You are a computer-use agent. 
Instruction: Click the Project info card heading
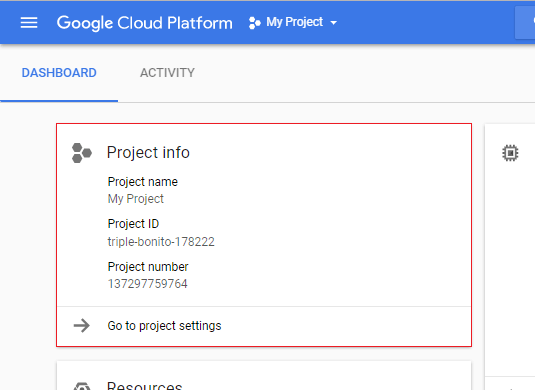coord(148,152)
